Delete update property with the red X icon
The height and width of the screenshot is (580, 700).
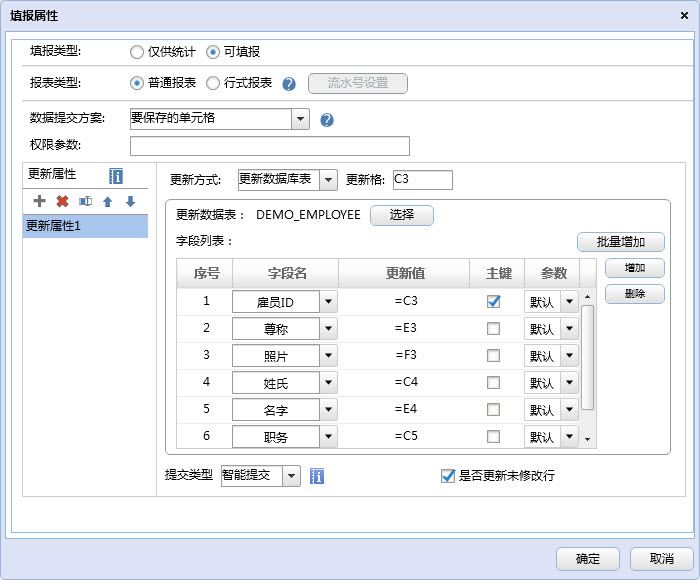pyautogui.click(x=62, y=201)
